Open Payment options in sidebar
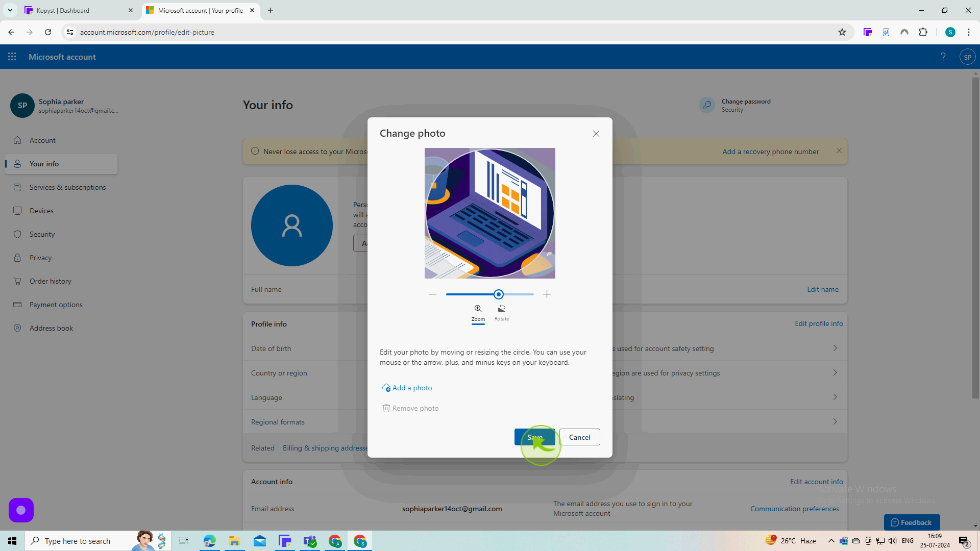The image size is (980, 551). (x=61, y=305)
